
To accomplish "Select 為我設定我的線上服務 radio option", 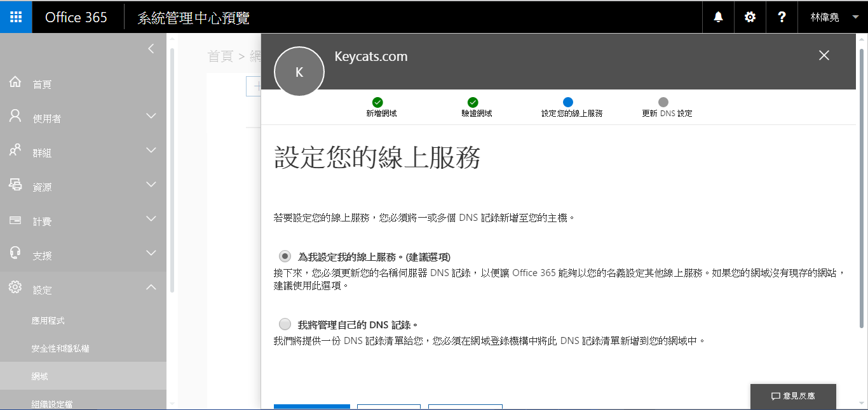I will tap(285, 256).
